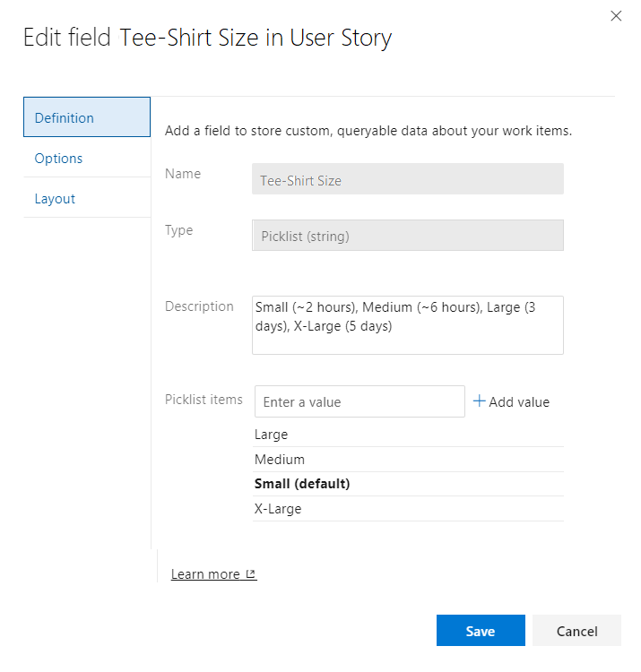641x672 pixels.
Task: Switch to the Options tab
Action: (87, 158)
